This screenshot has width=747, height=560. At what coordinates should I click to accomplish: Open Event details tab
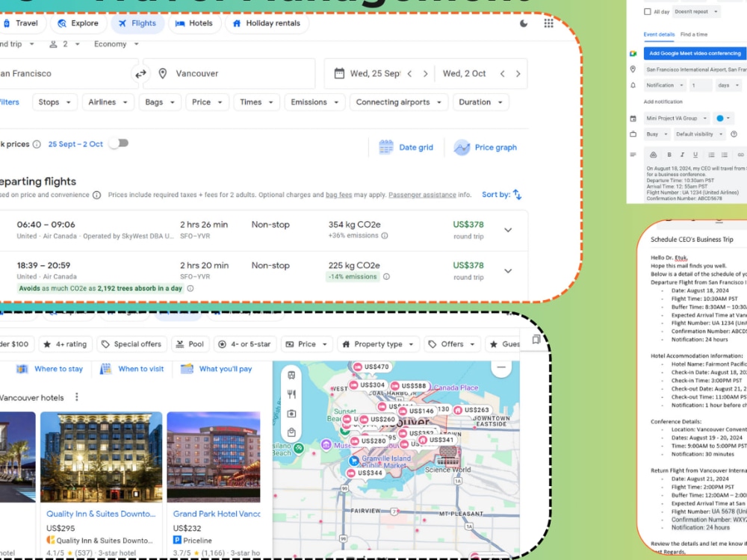(x=659, y=35)
